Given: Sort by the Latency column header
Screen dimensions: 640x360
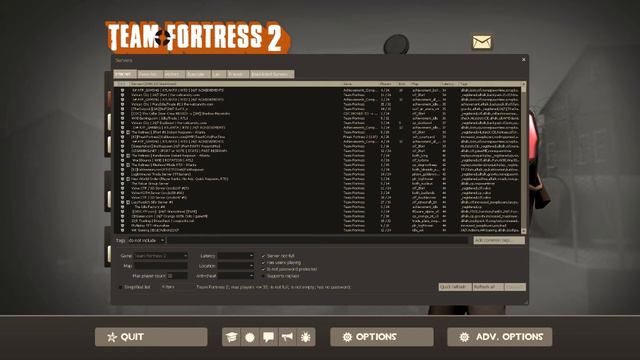Looking at the screenshot, I should 449,84.
